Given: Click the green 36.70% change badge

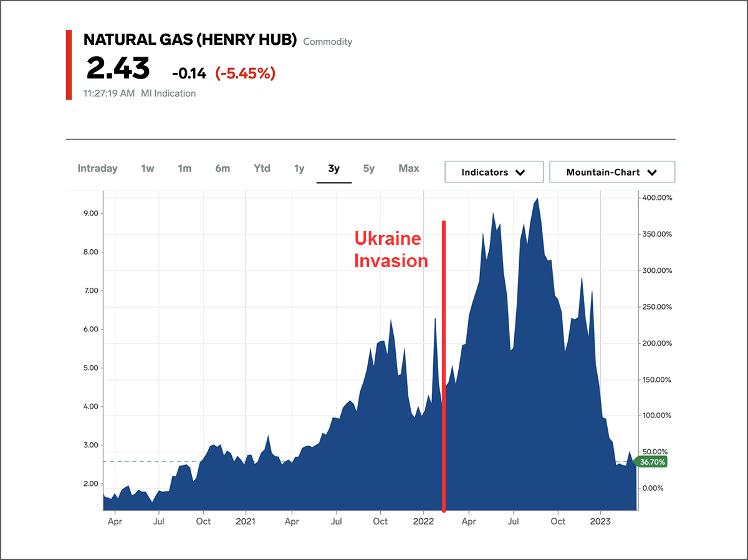Looking at the screenshot, I should (x=653, y=462).
